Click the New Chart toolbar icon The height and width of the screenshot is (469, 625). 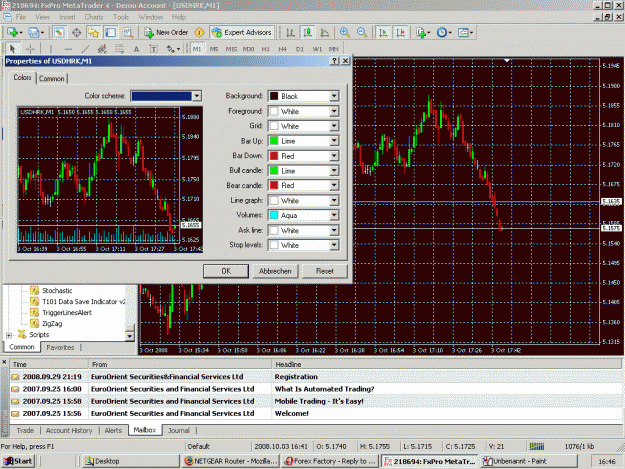pyautogui.click(x=14, y=33)
